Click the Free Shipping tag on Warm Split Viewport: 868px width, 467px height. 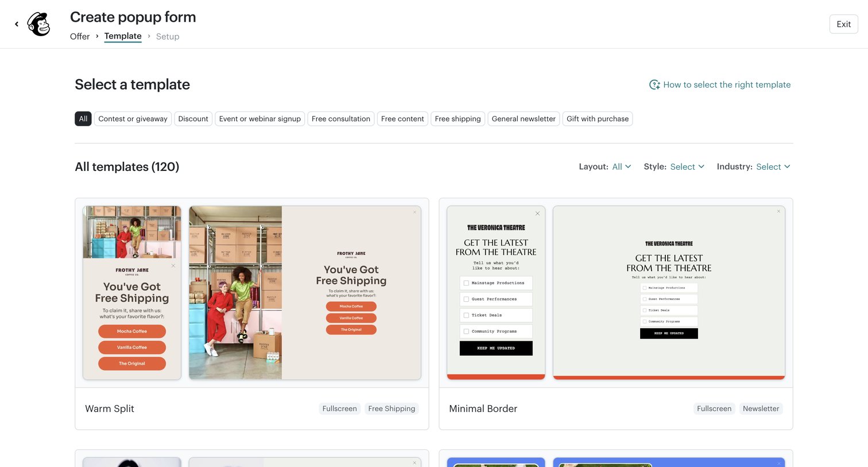pyautogui.click(x=392, y=408)
